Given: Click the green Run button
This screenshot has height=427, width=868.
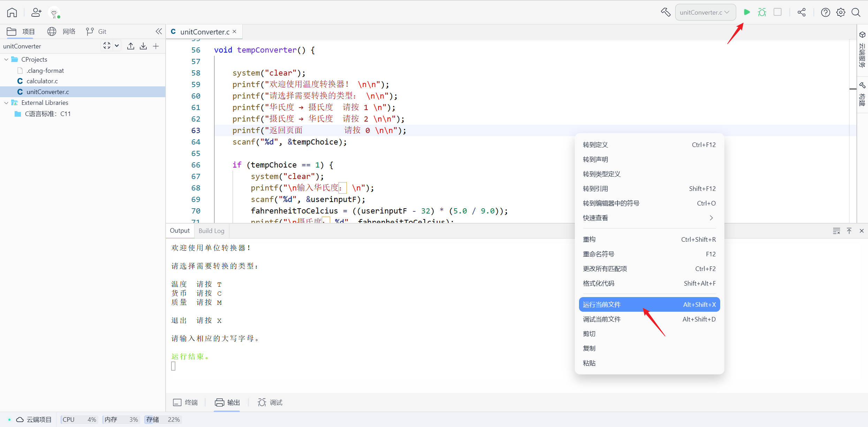Looking at the screenshot, I should (x=747, y=12).
